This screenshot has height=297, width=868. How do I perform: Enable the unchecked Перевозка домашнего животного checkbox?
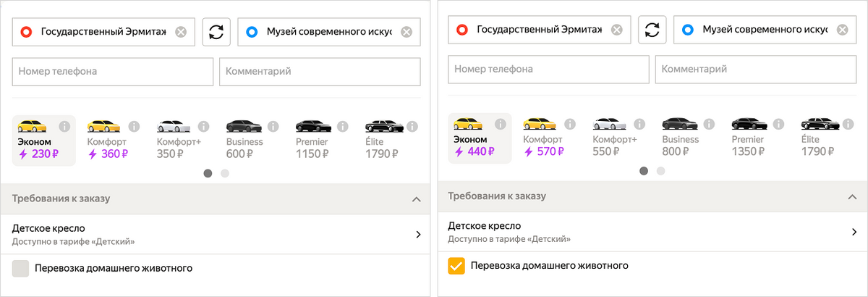click(21, 268)
